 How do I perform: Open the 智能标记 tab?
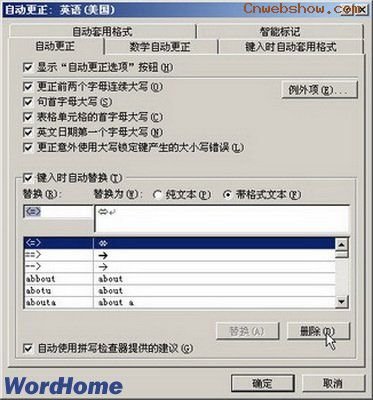tap(279, 32)
